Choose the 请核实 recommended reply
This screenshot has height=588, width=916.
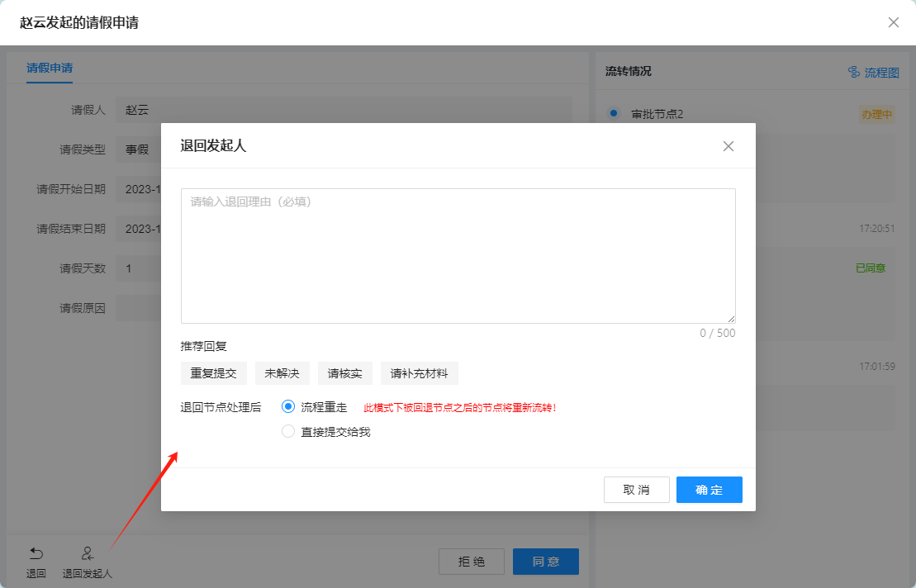(x=344, y=373)
